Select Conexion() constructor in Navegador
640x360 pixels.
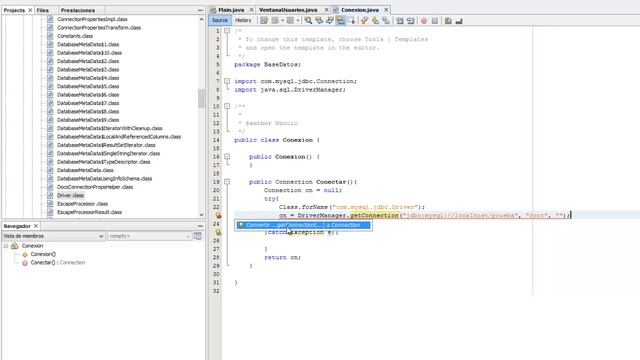[x=43, y=254]
